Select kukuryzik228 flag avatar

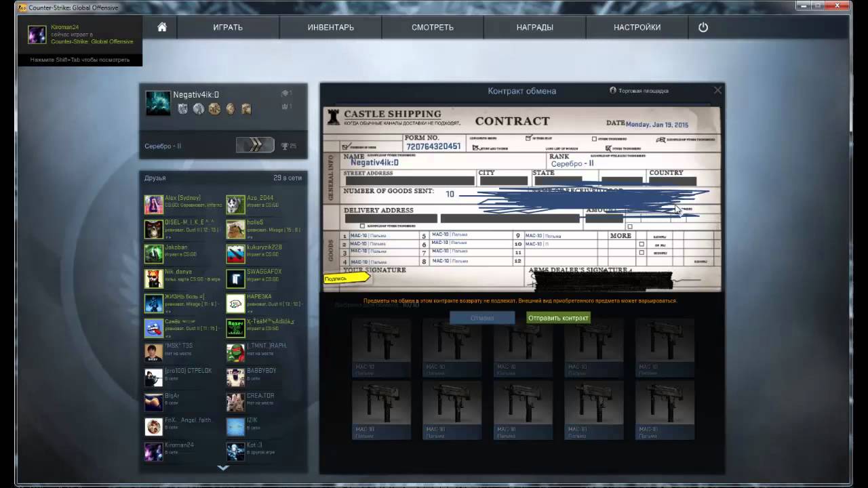tap(235, 253)
